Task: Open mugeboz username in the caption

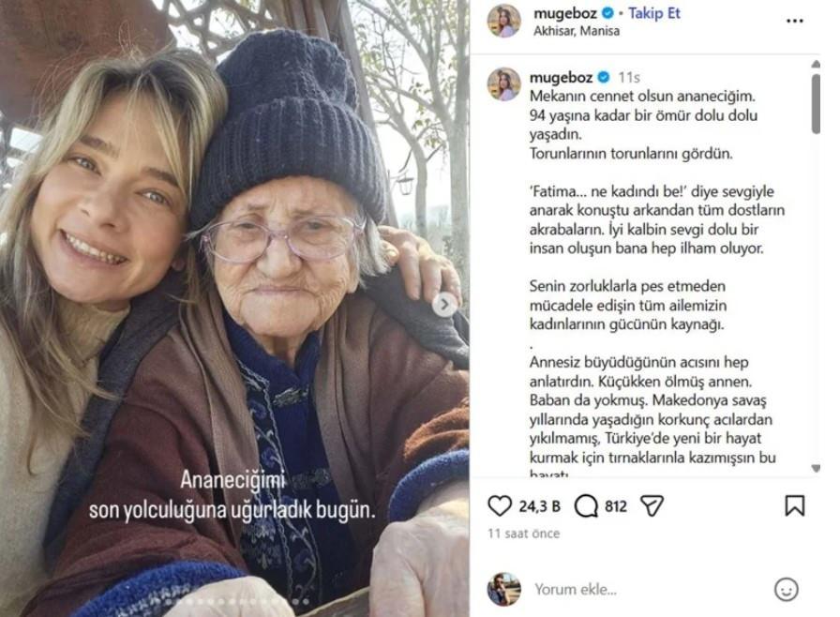Action: click(x=561, y=78)
